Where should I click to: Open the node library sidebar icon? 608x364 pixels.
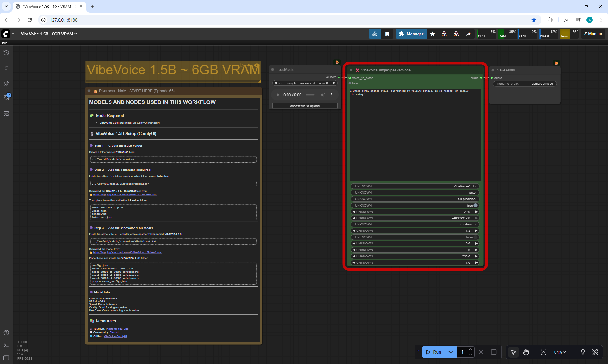pyautogui.click(x=6, y=68)
